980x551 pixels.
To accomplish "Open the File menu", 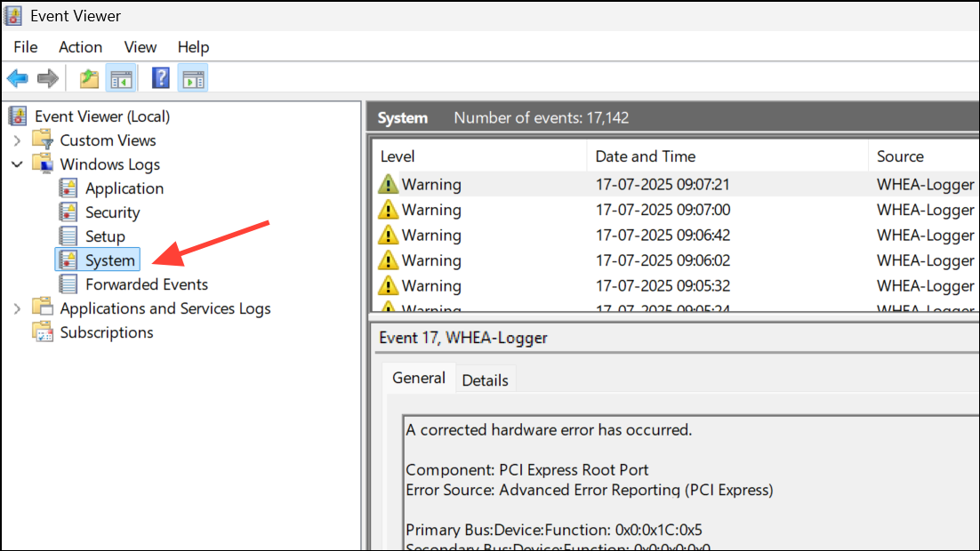I will [26, 47].
